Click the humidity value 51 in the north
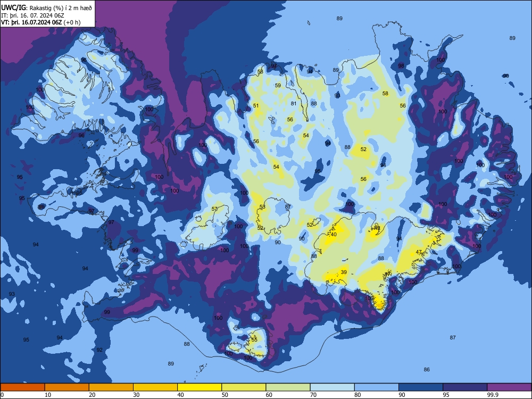Viewport: 532px width, 399px height. point(256,105)
